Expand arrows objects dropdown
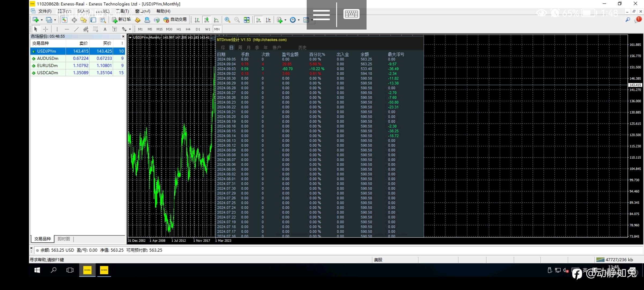This screenshot has width=644, height=290. click(130, 29)
